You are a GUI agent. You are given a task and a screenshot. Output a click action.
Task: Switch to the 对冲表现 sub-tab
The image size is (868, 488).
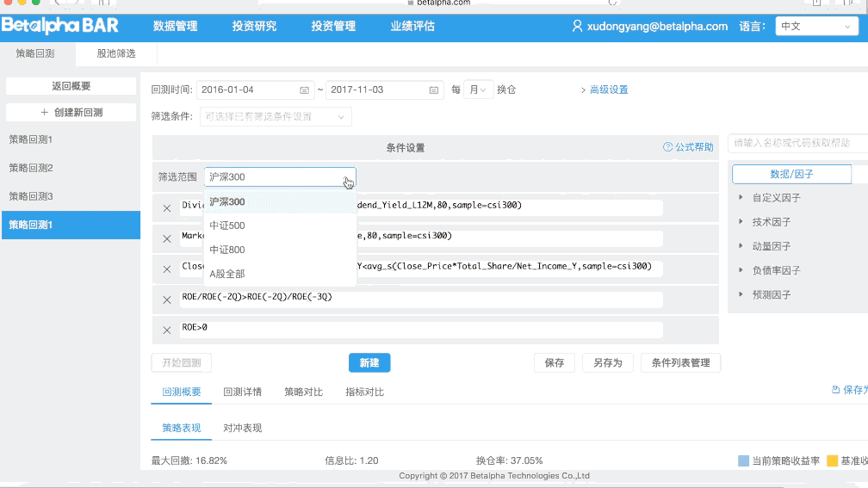pyautogui.click(x=243, y=428)
